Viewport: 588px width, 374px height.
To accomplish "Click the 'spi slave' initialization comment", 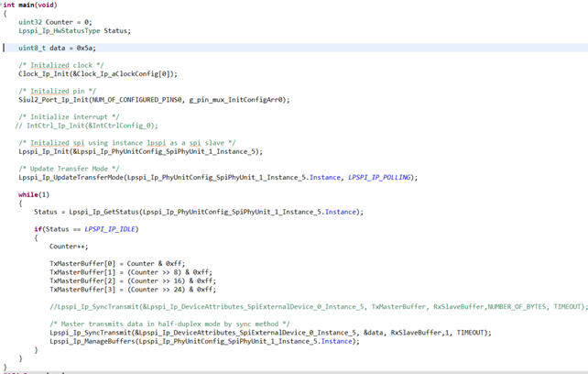I will point(127,143).
